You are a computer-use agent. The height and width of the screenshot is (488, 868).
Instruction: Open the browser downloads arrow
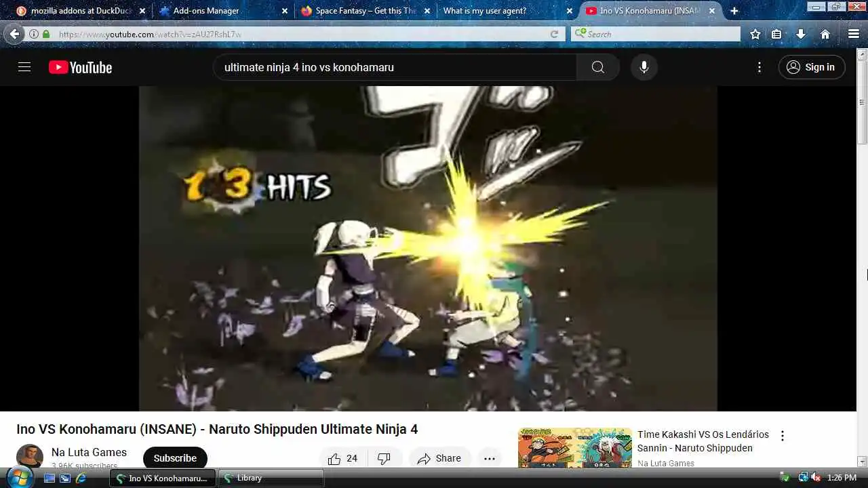pyautogui.click(x=801, y=34)
